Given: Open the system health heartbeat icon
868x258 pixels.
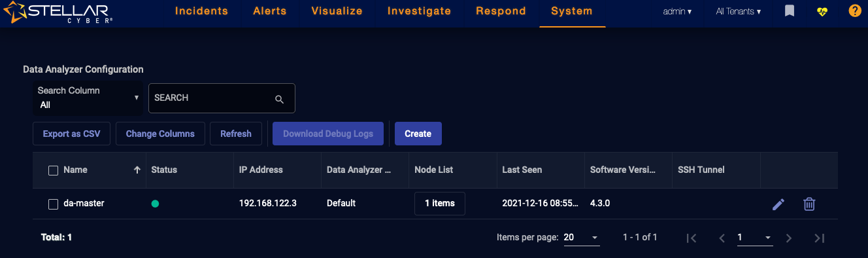Looking at the screenshot, I should click(822, 11).
